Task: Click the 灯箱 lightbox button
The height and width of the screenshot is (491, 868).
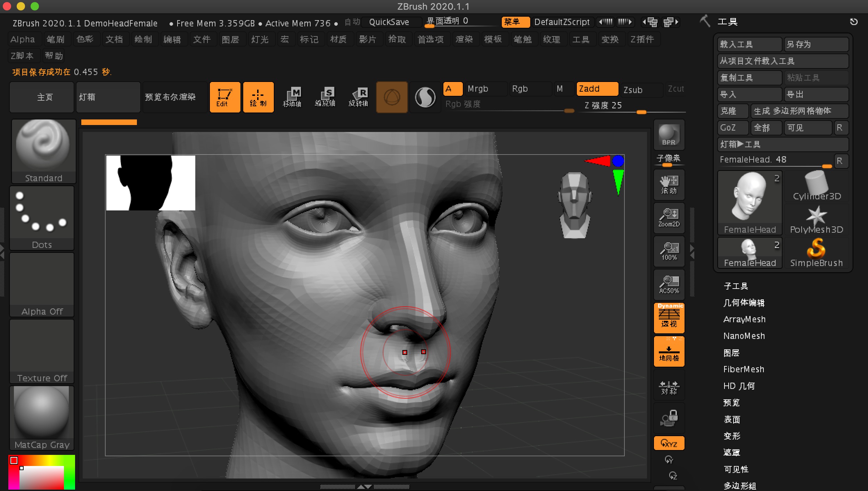Action: 108,97
